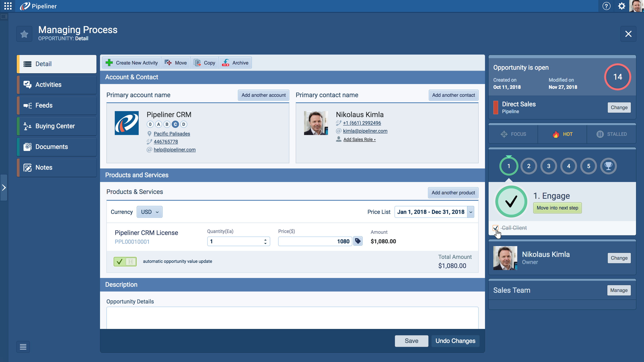Click Move into next step button
This screenshot has height=362, width=644.
[557, 208]
